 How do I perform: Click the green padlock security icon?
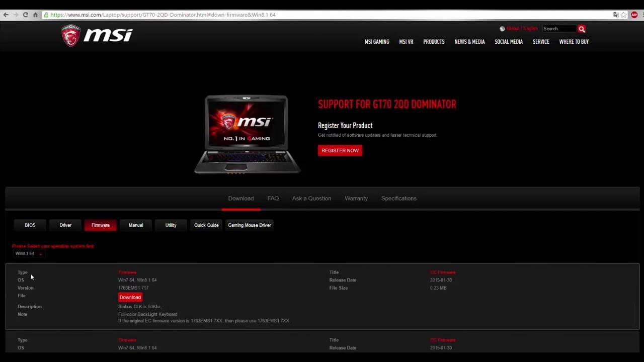(46, 15)
